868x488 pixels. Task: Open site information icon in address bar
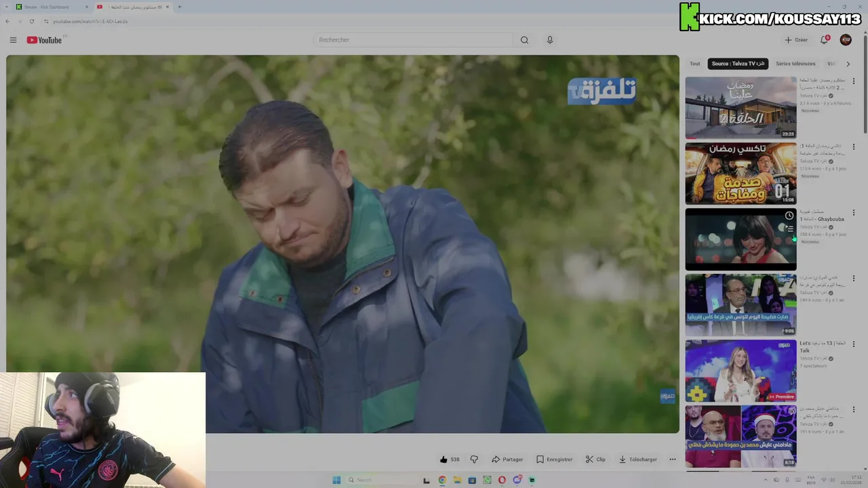[46, 21]
